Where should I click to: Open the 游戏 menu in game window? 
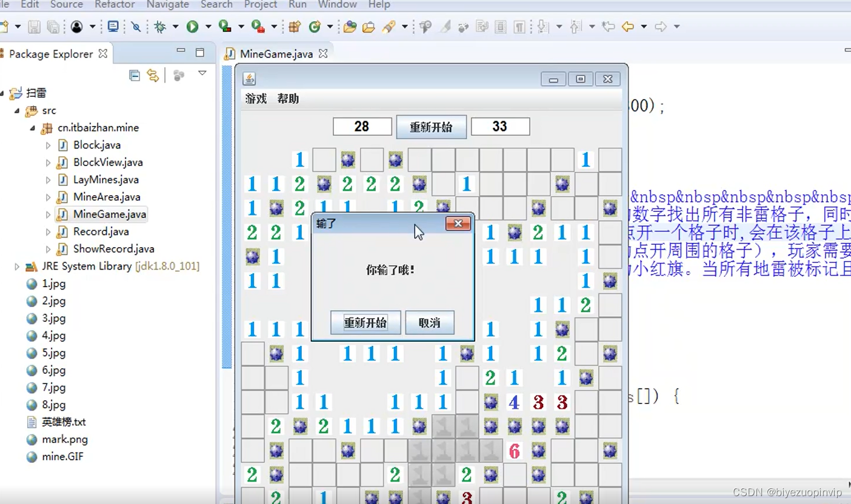tap(256, 99)
